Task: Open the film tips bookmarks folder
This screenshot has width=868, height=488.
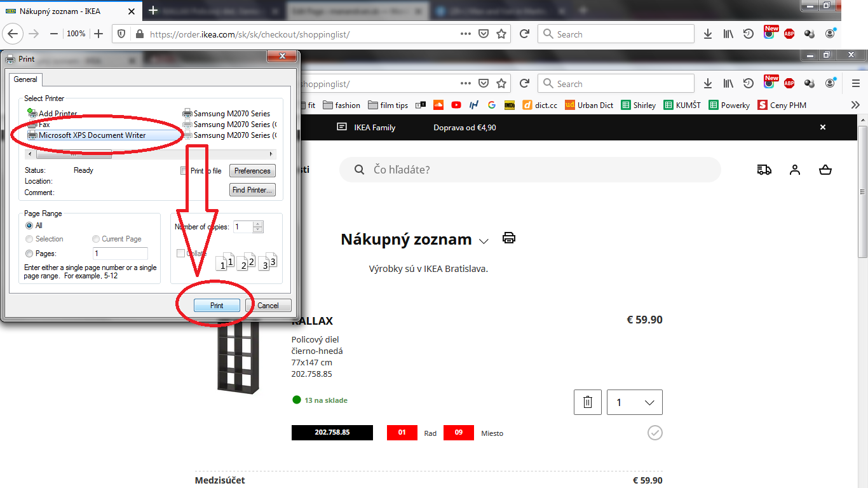Action: tap(388, 105)
